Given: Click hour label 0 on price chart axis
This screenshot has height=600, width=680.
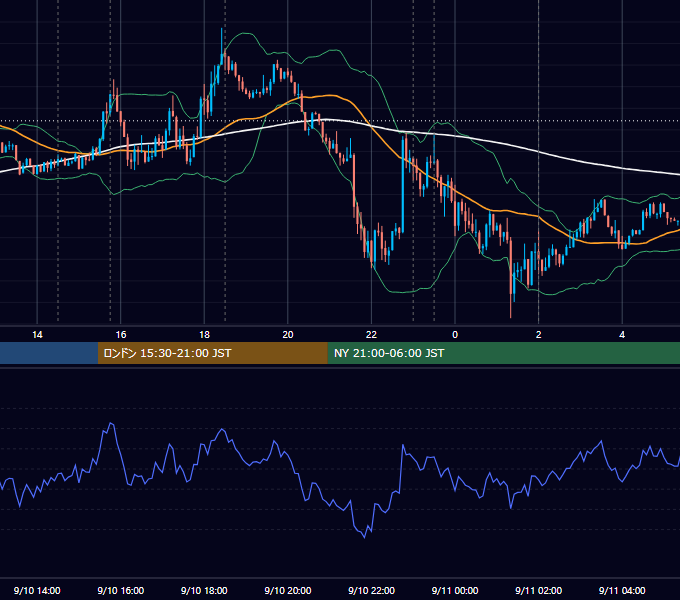Looking at the screenshot, I should 455,335.
